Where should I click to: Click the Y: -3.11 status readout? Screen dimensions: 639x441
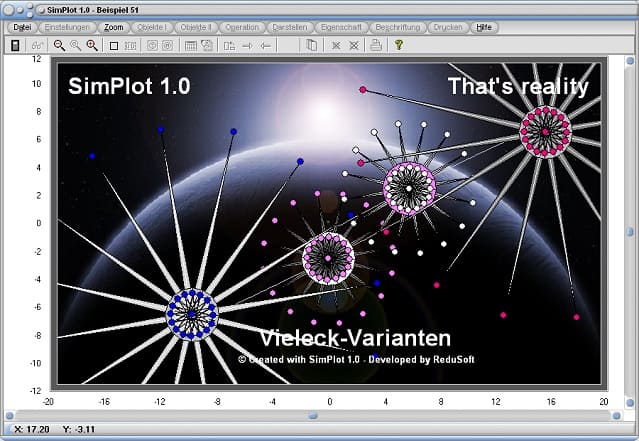[79, 429]
